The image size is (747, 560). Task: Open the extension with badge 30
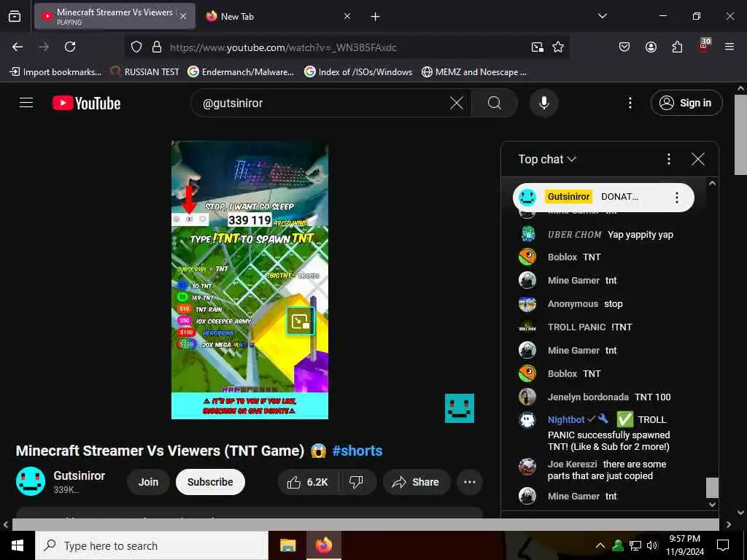coord(704,46)
